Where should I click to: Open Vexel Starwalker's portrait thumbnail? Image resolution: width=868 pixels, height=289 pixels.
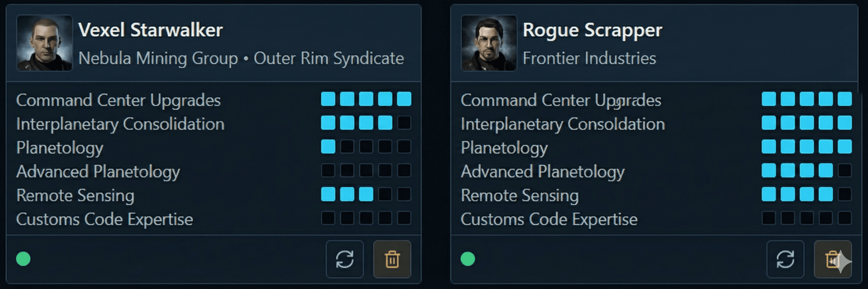click(x=44, y=43)
